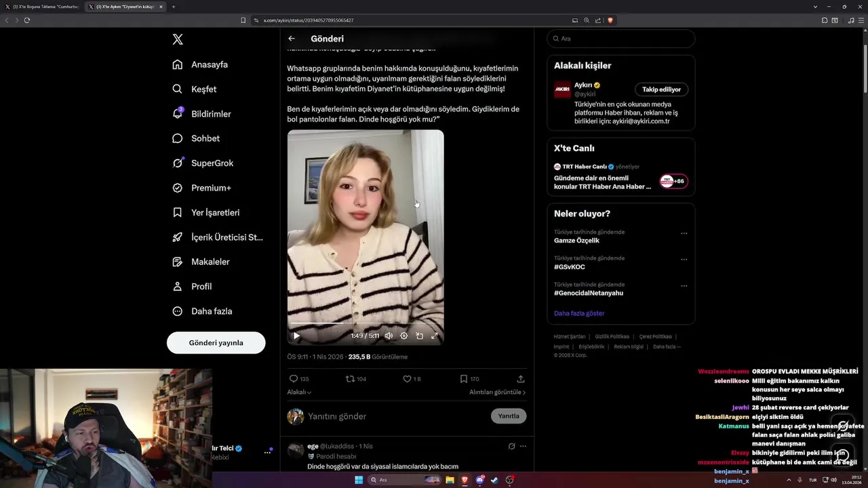The width and height of the screenshot is (868, 488).
Task: Go to X home via the X logo
Action: point(178,39)
